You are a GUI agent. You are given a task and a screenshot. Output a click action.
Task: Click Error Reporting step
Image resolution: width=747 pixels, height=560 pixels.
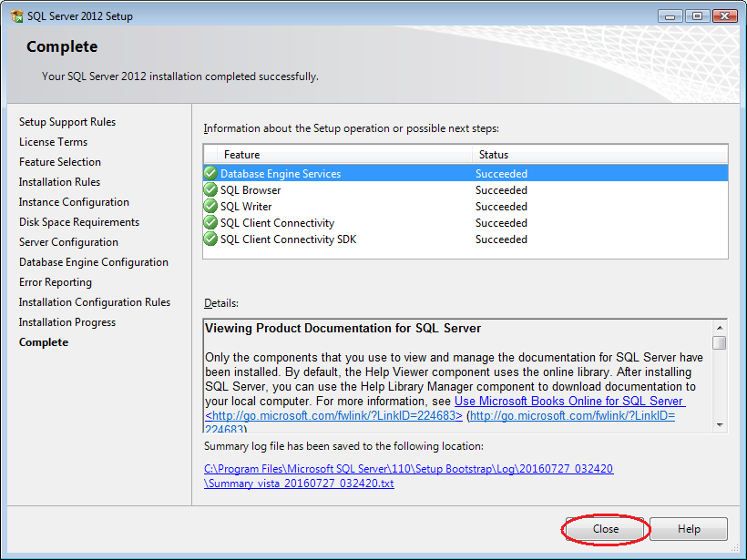click(56, 282)
